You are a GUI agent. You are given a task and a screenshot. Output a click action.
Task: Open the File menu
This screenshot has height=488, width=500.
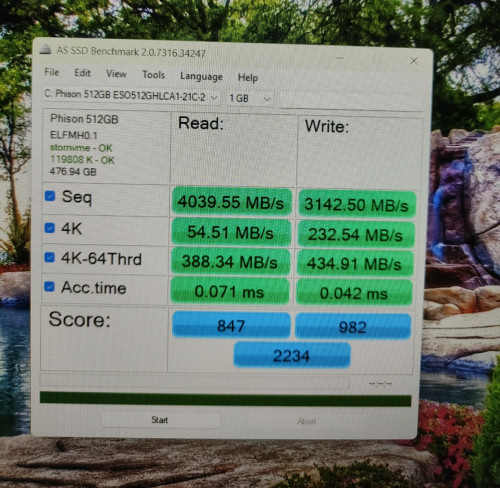click(x=52, y=72)
